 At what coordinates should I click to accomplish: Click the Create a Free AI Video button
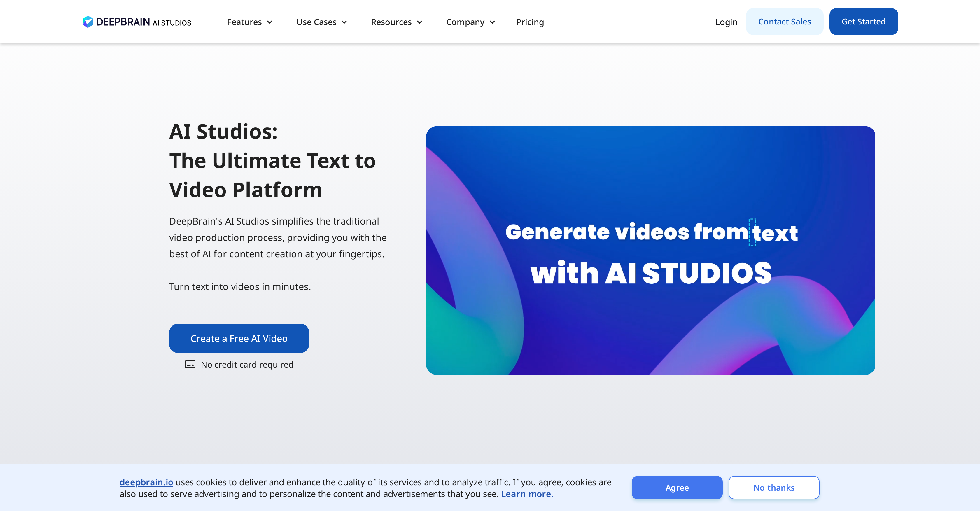pos(239,338)
